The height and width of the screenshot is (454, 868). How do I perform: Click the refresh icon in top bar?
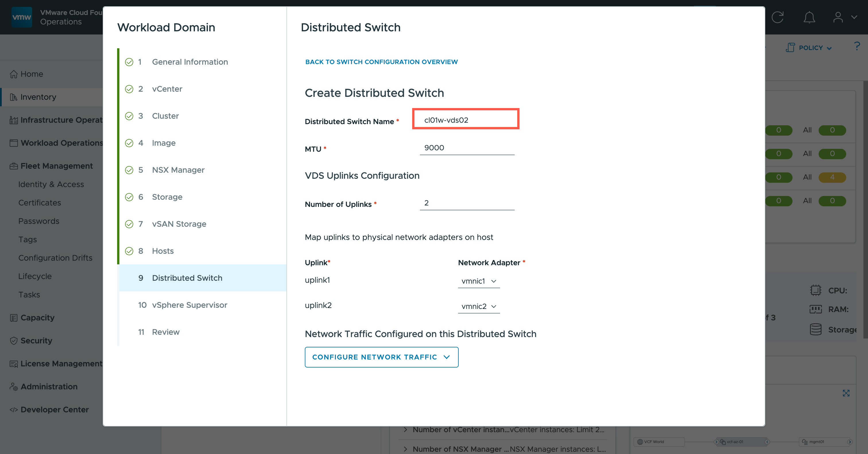(778, 17)
